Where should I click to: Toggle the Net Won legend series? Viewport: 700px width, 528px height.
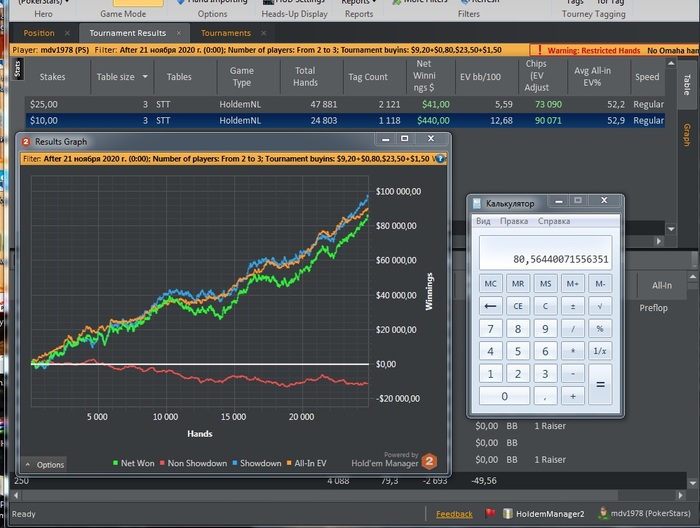point(133,463)
